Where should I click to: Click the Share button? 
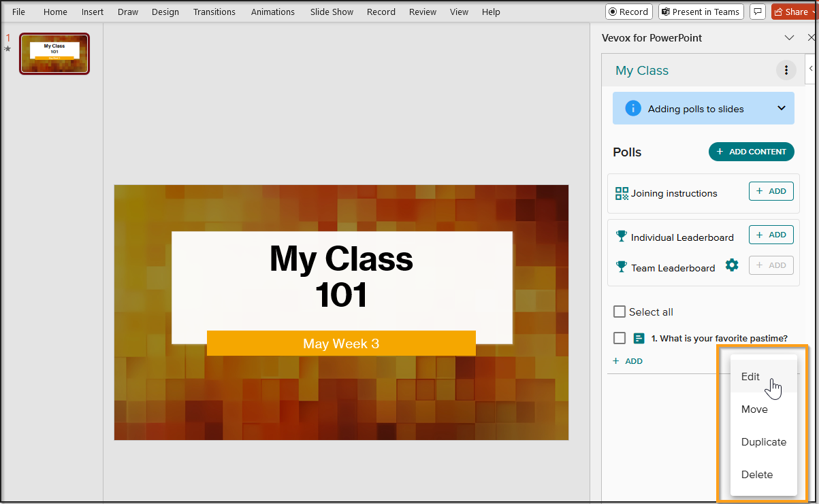(793, 12)
